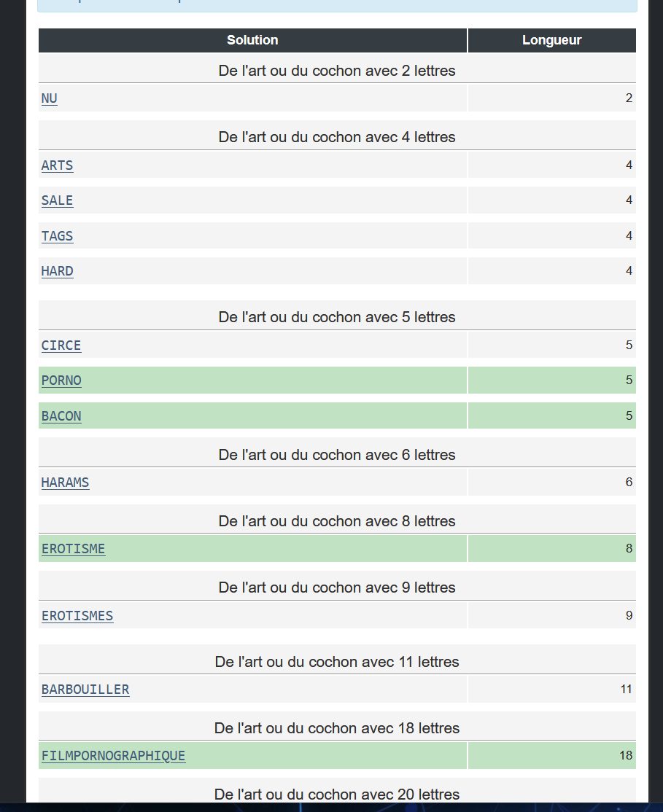Click the length cell showing 18

(625, 756)
